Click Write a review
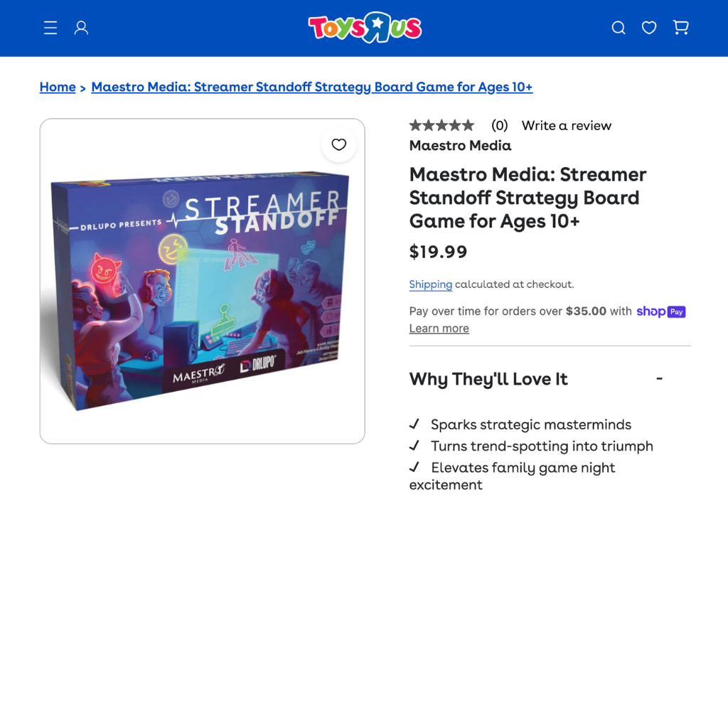This screenshot has height=728, width=728. (567, 125)
